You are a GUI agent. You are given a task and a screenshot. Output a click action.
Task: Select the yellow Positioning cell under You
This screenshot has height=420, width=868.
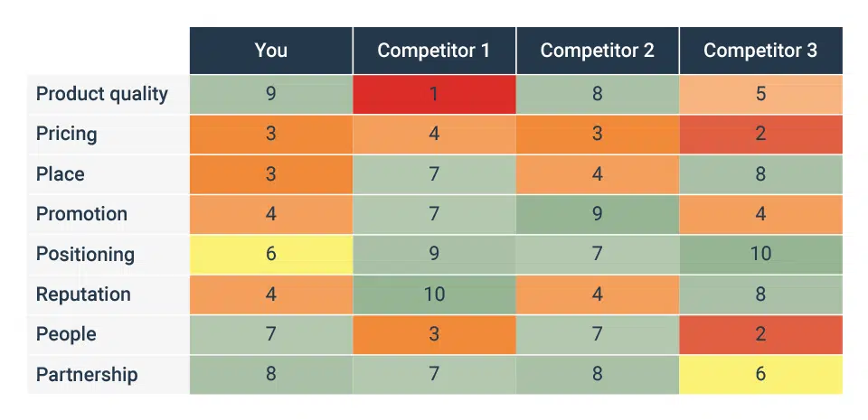pos(270,254)
